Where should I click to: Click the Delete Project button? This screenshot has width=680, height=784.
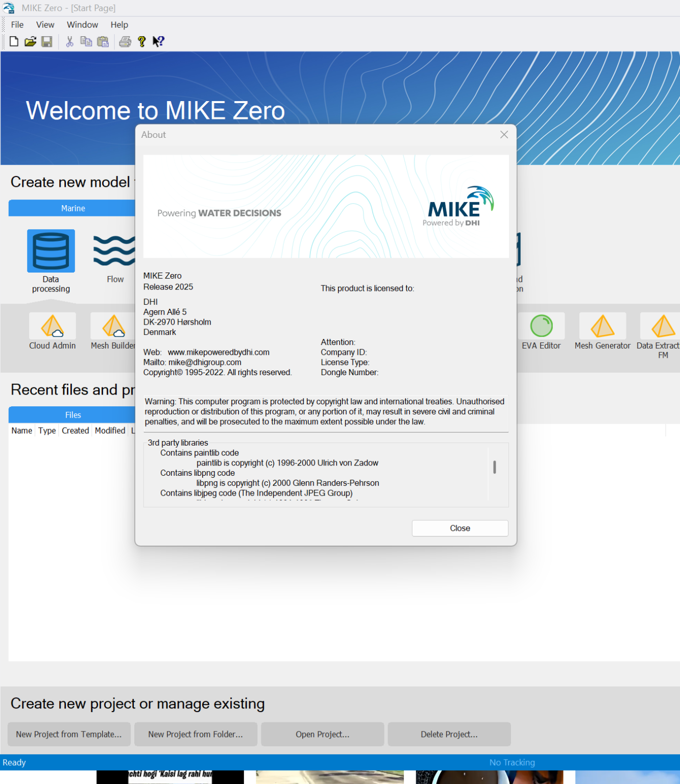[x=449, y=734]
